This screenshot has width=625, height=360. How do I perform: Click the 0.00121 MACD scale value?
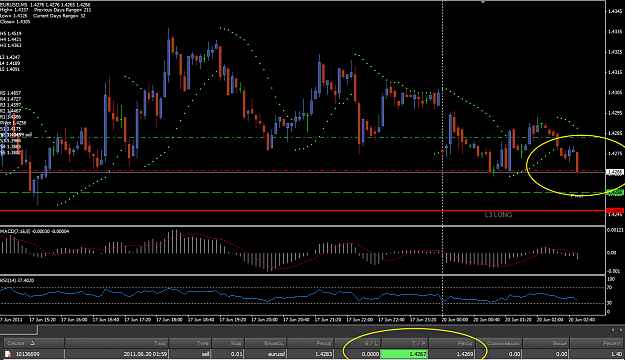tap(615, 230)
